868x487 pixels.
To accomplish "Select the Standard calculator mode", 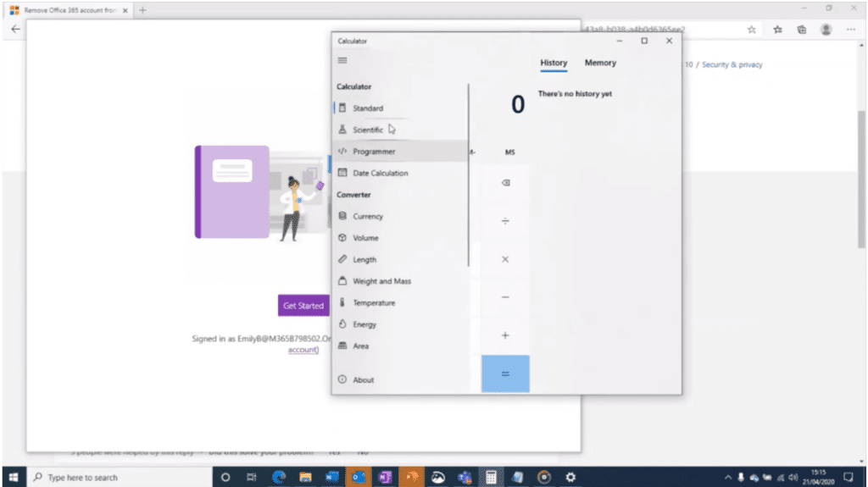I will (368, 108).
